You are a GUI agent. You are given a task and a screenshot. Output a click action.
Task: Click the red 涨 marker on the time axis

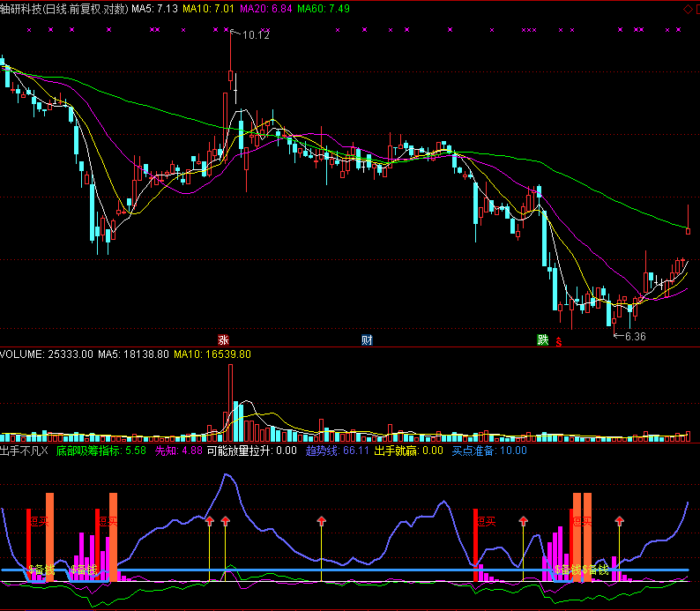click(x=223, y=340)
